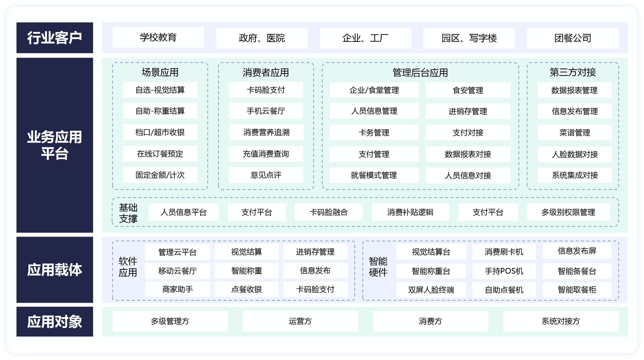Click the 团餐公司 box

573,38
